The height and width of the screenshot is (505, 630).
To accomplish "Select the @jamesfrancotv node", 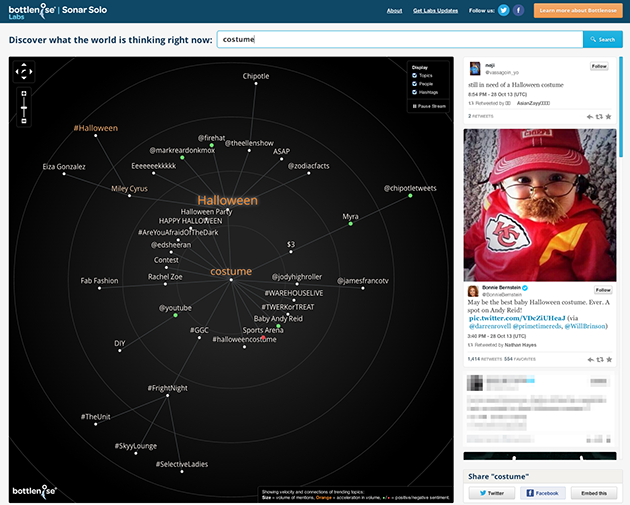I will (x=362, y=280).
